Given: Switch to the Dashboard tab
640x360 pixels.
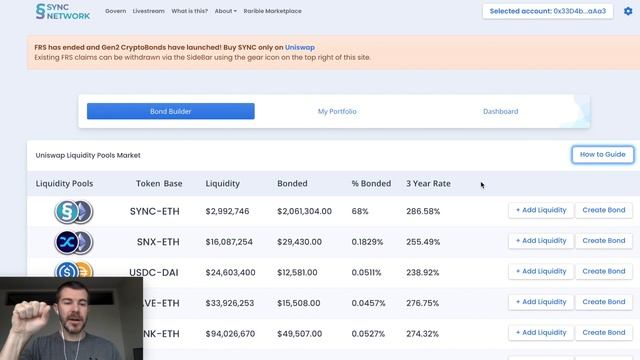Looking at the screenshot, I should (x=500, y=111).
